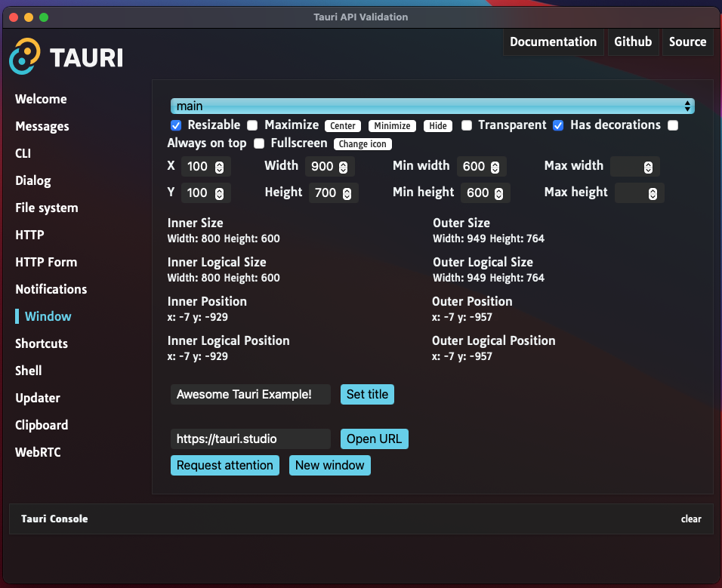722x588 pixels.
Task: Click the New window button
Action: tap(330, 465)
